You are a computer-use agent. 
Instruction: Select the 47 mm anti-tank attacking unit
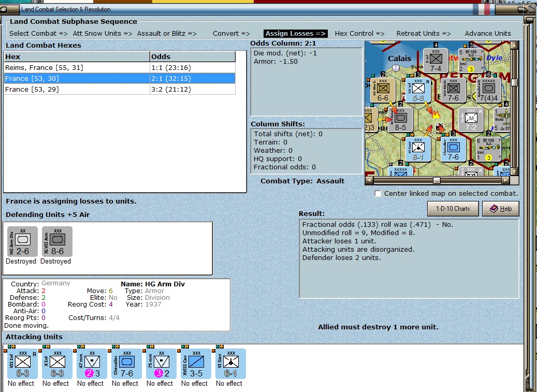pos(92,364)
